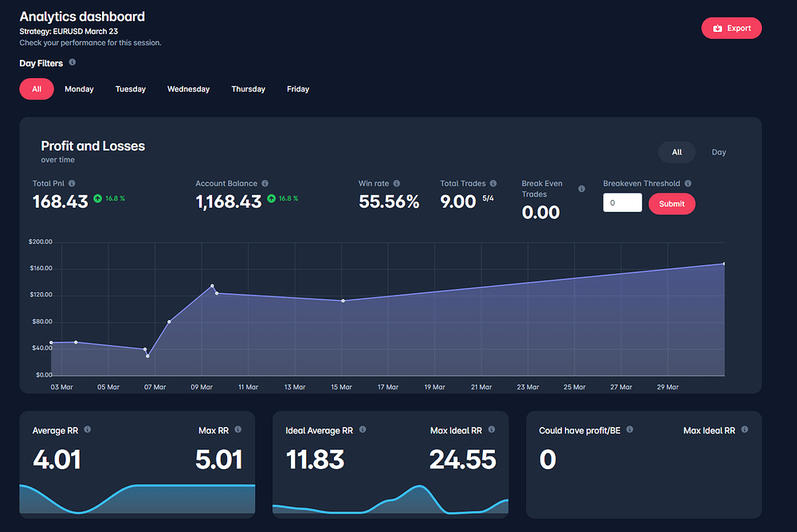The height and width of the screenshot is (532, 797).
Task: Click the Win rate value 55.56%
Action: (389, 201)
